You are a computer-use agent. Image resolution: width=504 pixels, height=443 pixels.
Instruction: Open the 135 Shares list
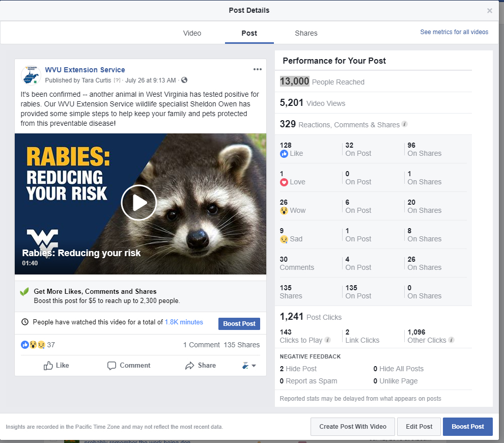[241, 345]
